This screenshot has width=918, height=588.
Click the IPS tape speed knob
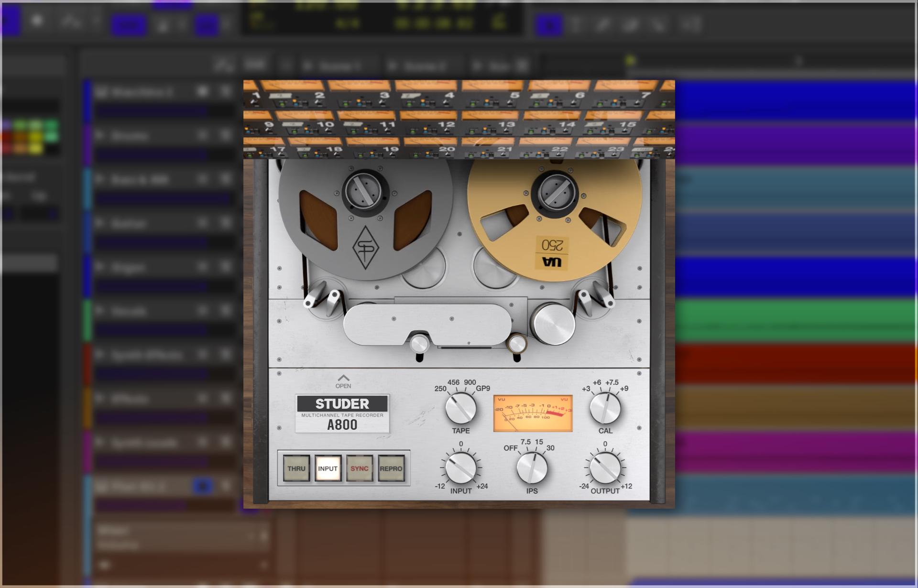(x=532, y=468)
